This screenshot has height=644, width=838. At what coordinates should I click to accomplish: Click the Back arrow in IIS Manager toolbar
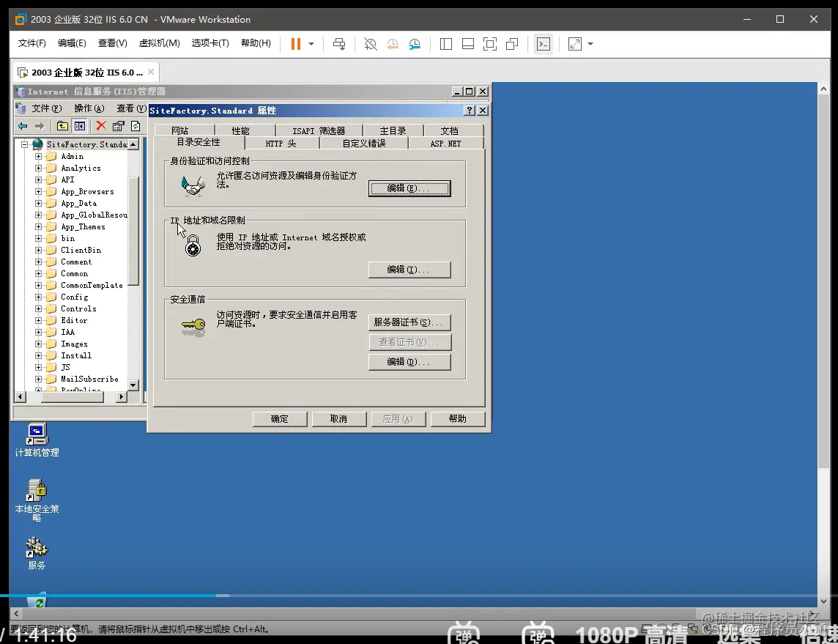coord(23,126)
